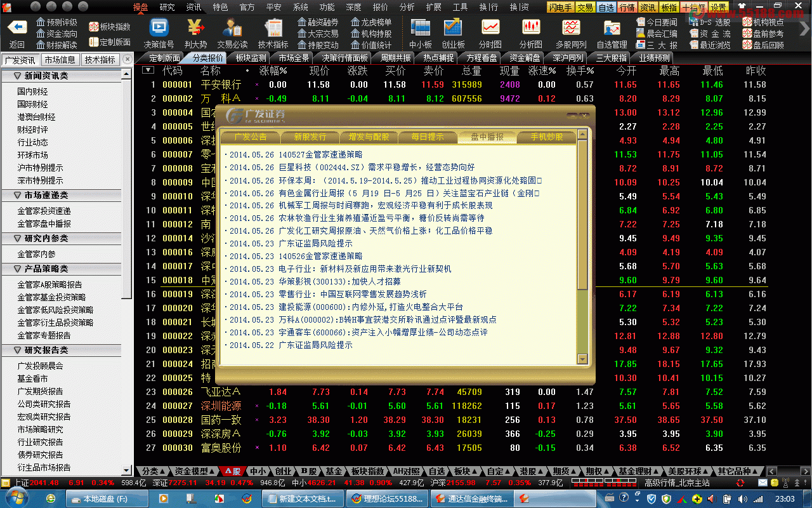Image resolution: width=812 pixels, height=508 pixels.
Task: Open 盘后回顾 in toolbar
Action: (x=763, y=45)
